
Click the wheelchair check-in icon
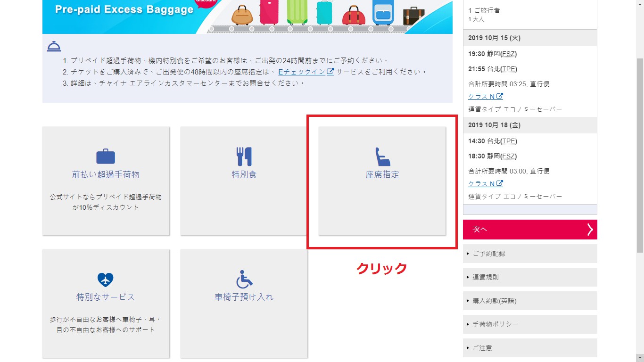[244, 279]
